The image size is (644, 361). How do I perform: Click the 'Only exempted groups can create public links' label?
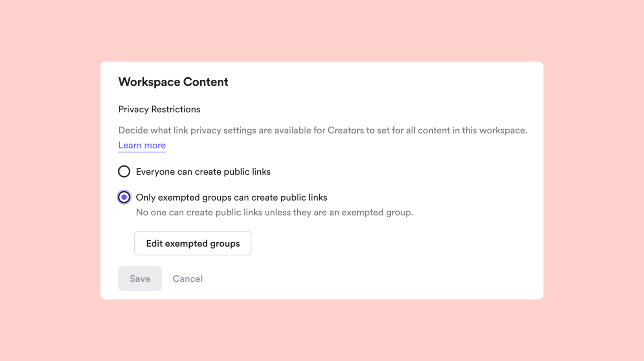pos(231,197)
